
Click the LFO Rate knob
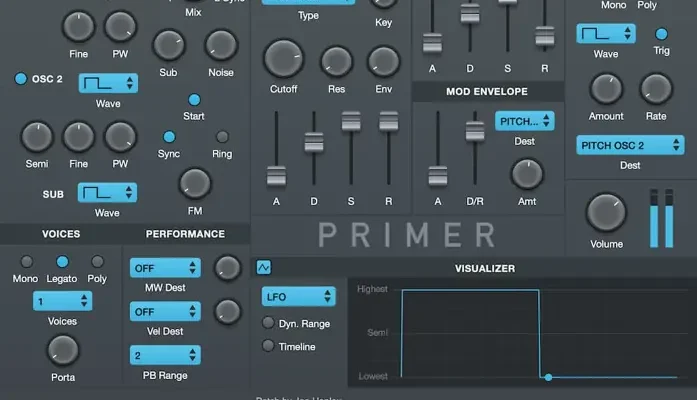[656, 90]
